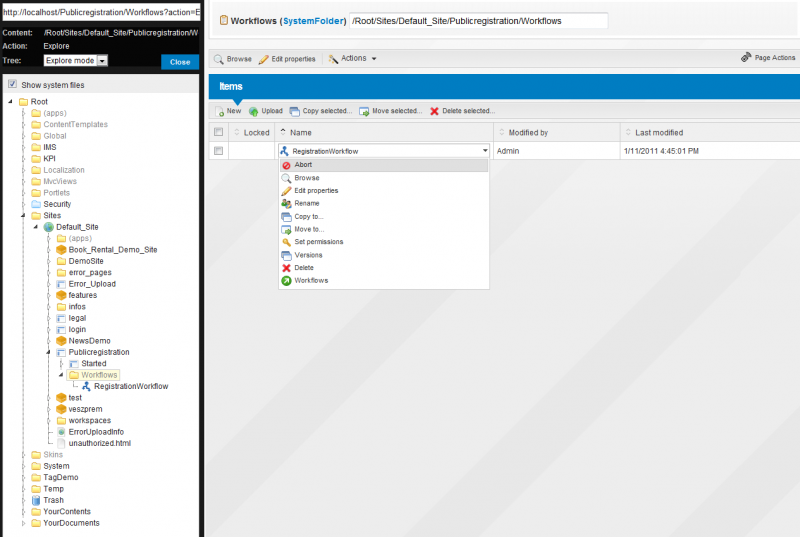This screenshot has height=537, width=800.
Task: Click the Page Actions icon
Action: tap(746, 58)
